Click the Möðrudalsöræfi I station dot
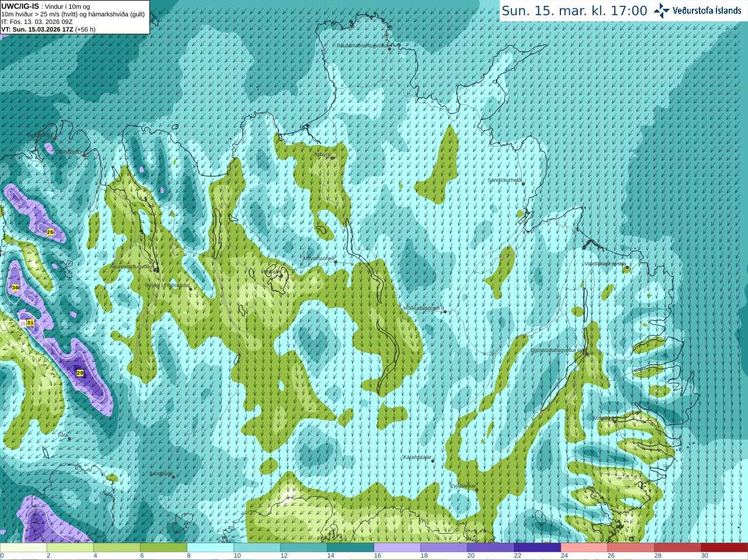 coord(445,312)
